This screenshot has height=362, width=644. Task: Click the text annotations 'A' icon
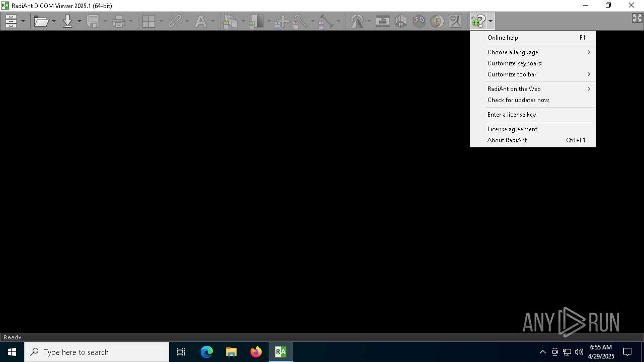201,21
